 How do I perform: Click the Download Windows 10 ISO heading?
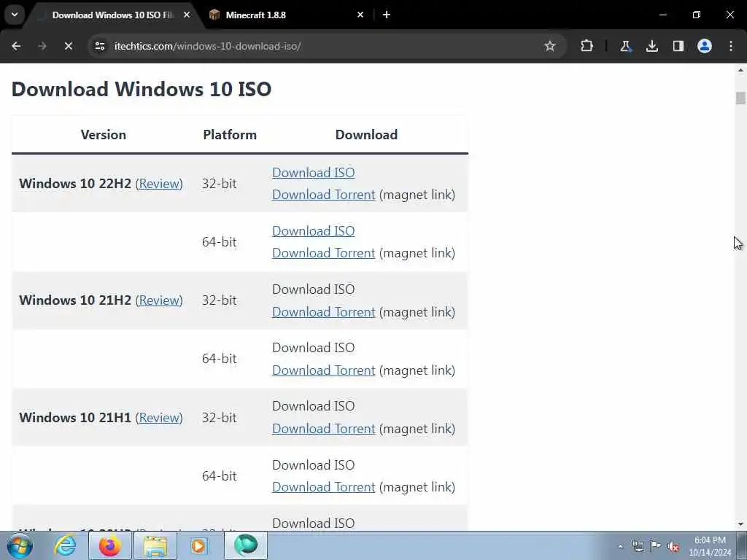(142, 89)
